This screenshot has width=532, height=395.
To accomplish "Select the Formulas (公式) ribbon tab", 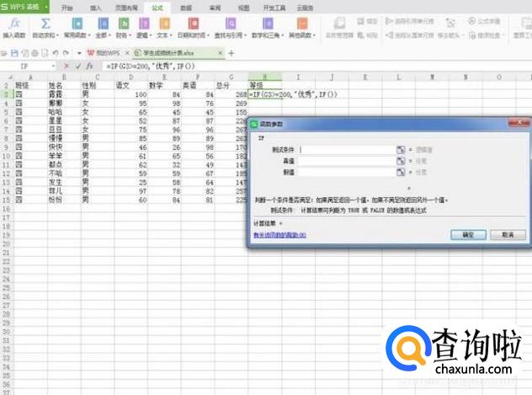I will [x=157, y=8].
